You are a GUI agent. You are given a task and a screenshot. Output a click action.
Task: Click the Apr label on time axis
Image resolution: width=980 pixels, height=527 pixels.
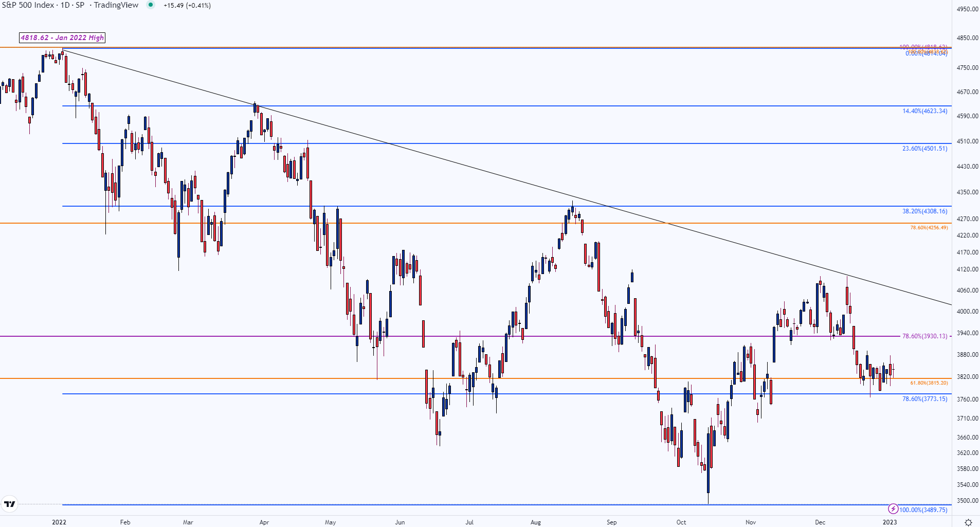point(264,522)
